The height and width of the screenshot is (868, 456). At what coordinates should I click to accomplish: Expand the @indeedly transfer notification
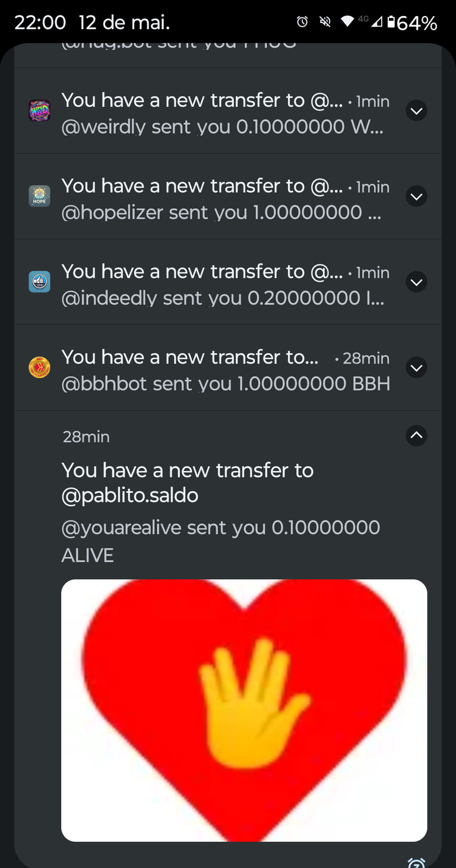tap(417, 282)
